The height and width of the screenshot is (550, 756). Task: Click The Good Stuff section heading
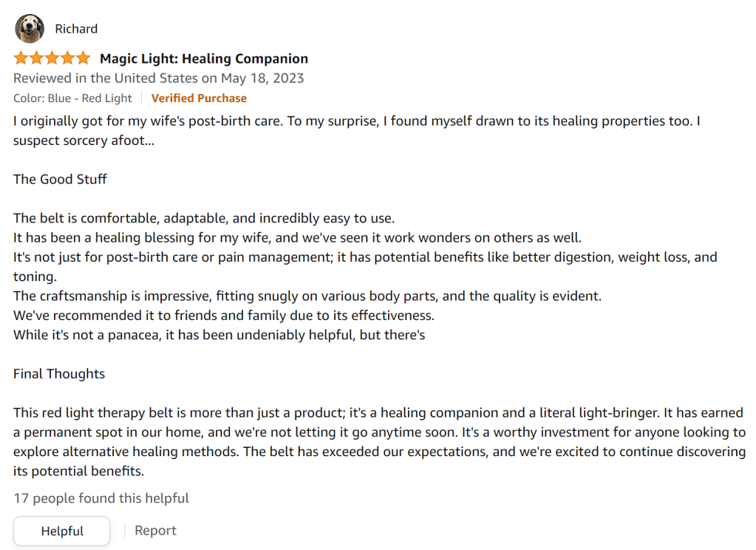[x=60, y=179]
